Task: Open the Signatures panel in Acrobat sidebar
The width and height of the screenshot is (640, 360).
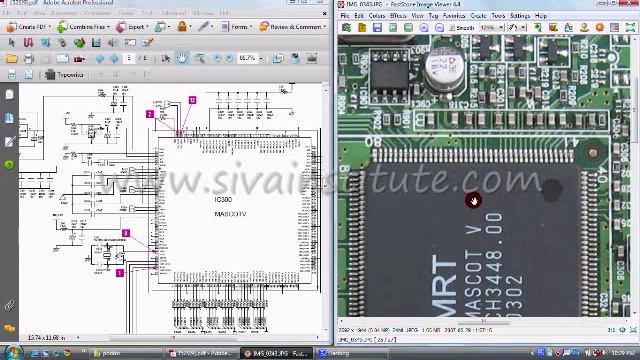Action: [x=9, y=142]
